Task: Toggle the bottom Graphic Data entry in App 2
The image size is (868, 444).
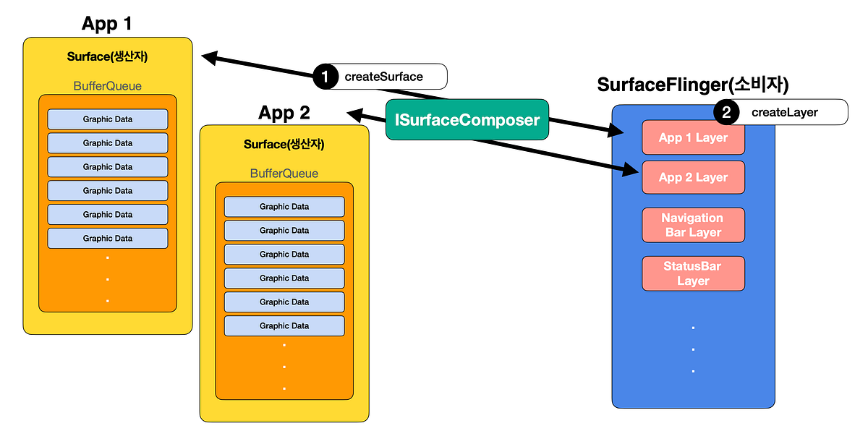Action: pyautogui.click(x=284, y=325)
